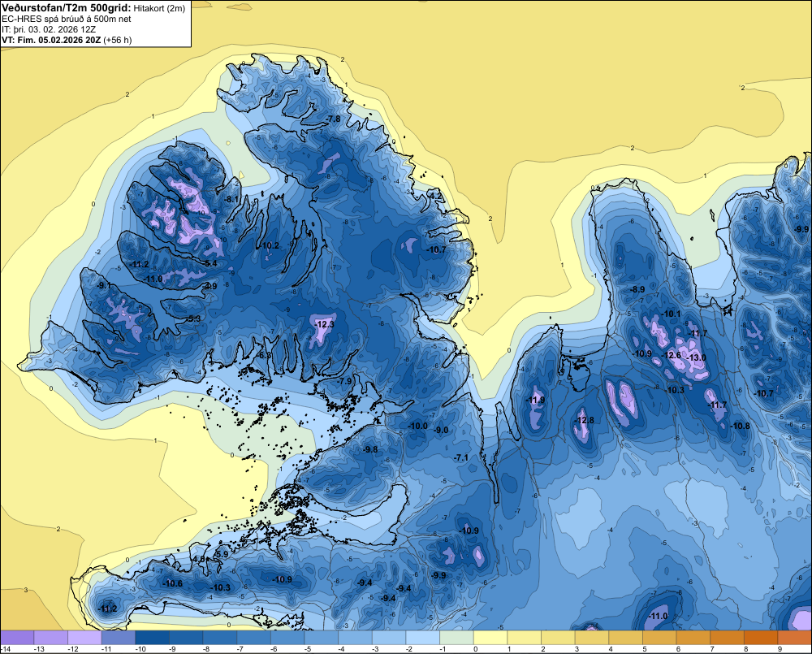The width and height of the screenshot is (812, 654).
Task: Click the 'VT: Fim. 05.02.2026 20Z' valid time
Action: pos(51,40)
